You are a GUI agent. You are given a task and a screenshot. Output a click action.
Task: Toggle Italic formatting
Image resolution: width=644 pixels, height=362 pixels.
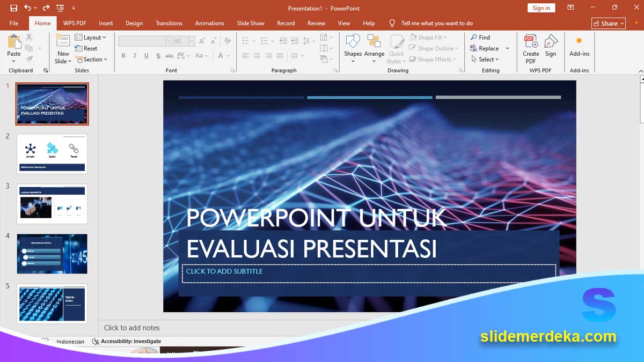coord(135,56)
